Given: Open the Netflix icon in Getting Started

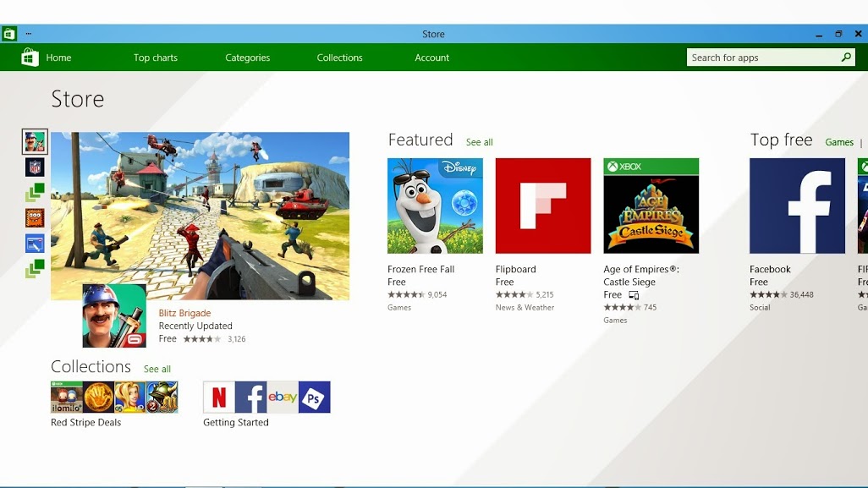Looking at the screenshot, I should 219,398.
